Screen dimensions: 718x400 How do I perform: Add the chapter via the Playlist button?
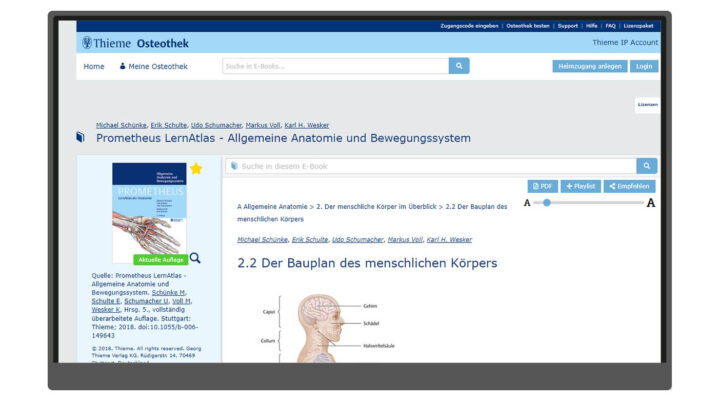(x=581, y=186)
